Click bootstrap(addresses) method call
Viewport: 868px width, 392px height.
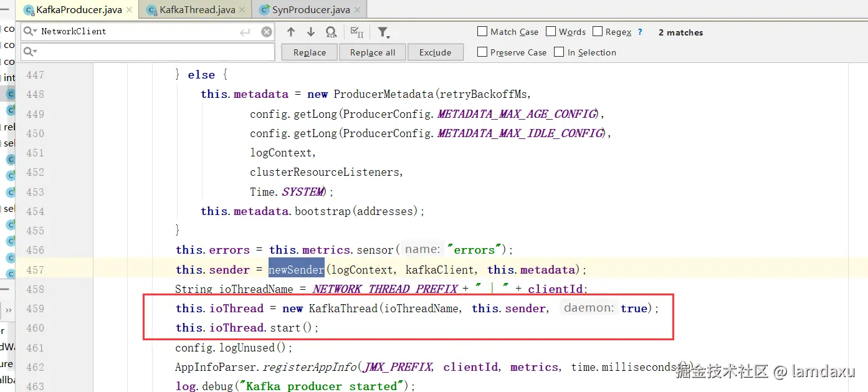point(356,211)
